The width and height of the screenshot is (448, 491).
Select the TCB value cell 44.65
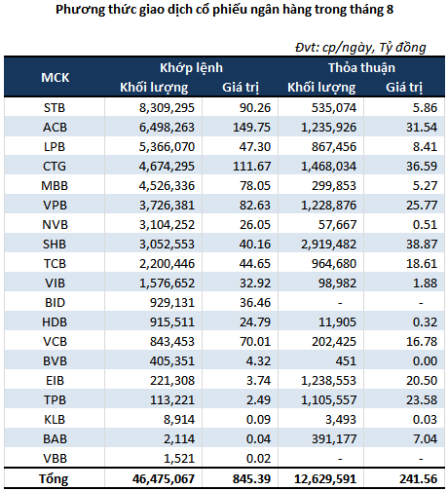[x=255, y=264]
